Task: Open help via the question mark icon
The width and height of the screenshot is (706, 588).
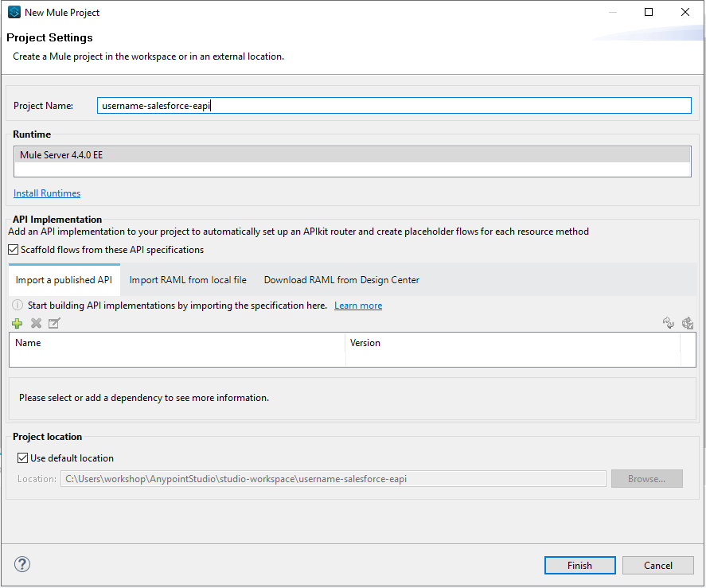Action: pyautogui.click(x=22, y=565)
